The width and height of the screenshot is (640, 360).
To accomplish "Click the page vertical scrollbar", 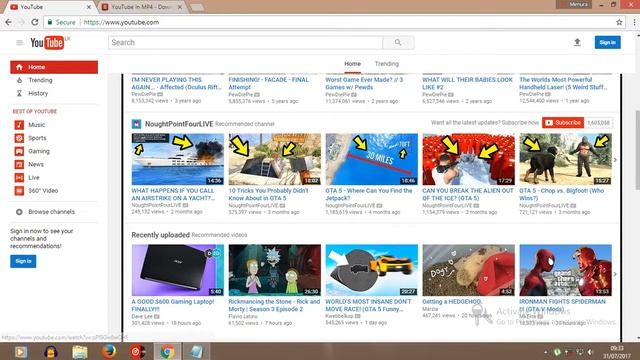I will 637,150.
